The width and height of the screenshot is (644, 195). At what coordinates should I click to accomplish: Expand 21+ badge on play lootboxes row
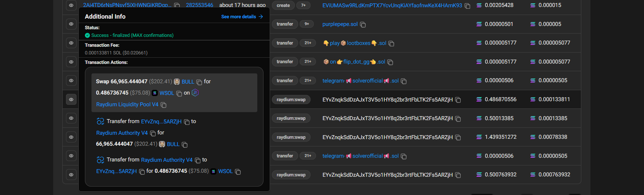[308, 43]
